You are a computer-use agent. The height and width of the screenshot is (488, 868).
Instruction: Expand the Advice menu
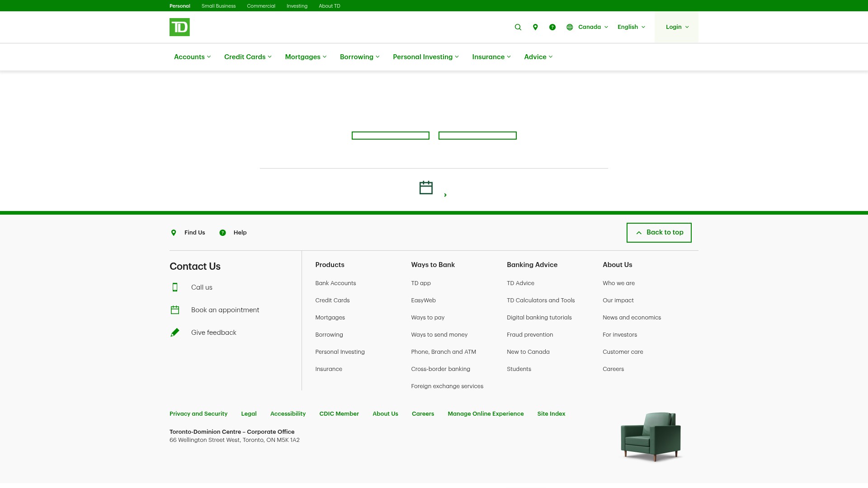click(538, 57)
